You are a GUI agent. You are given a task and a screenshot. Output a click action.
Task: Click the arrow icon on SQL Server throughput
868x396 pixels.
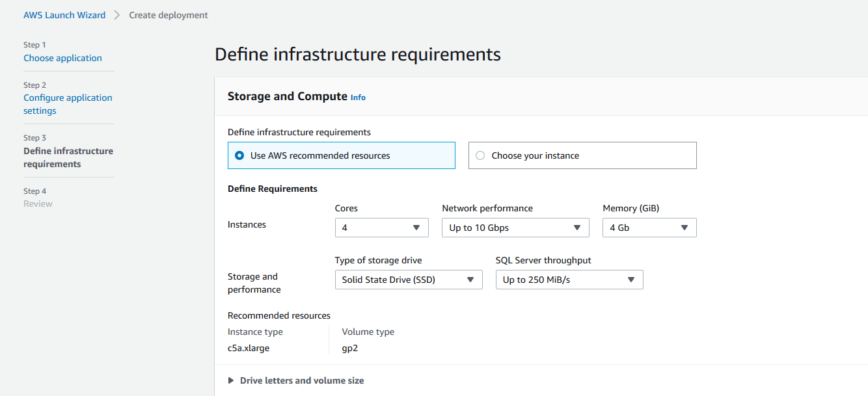point(631,280)
